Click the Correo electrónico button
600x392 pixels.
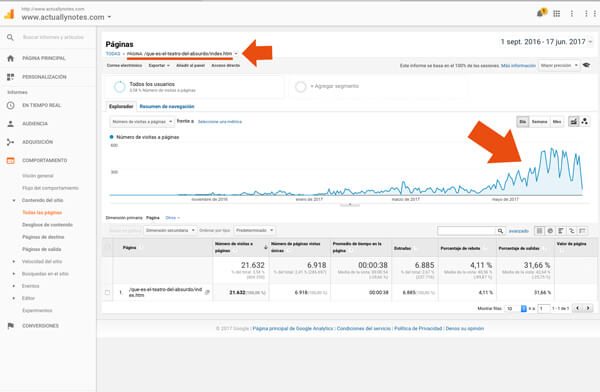point(124,65)
